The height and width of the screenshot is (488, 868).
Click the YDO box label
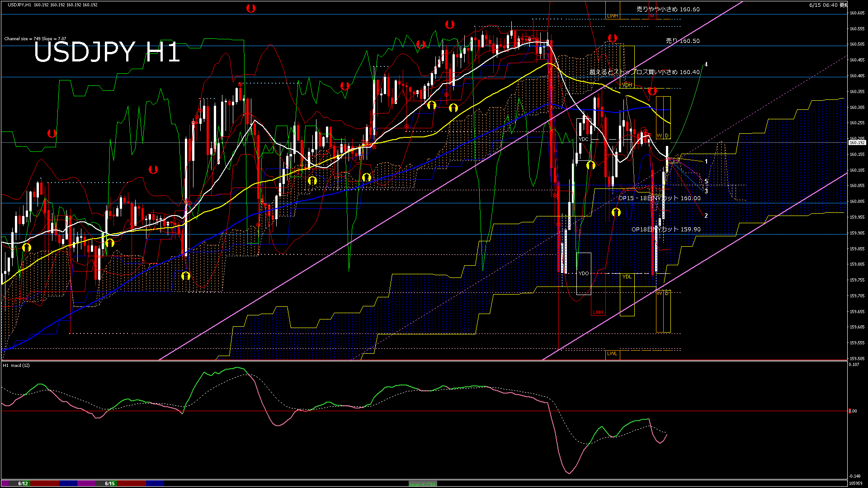584,273
